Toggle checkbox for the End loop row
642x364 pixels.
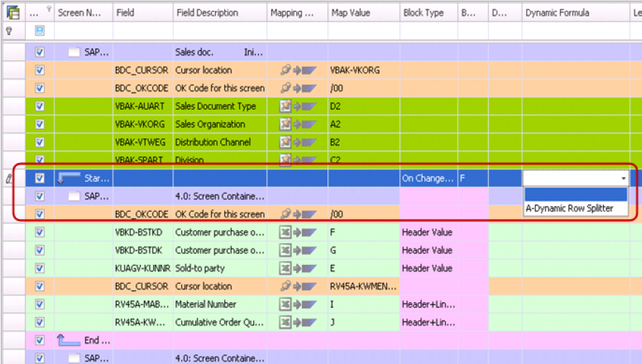pos(40,340)
